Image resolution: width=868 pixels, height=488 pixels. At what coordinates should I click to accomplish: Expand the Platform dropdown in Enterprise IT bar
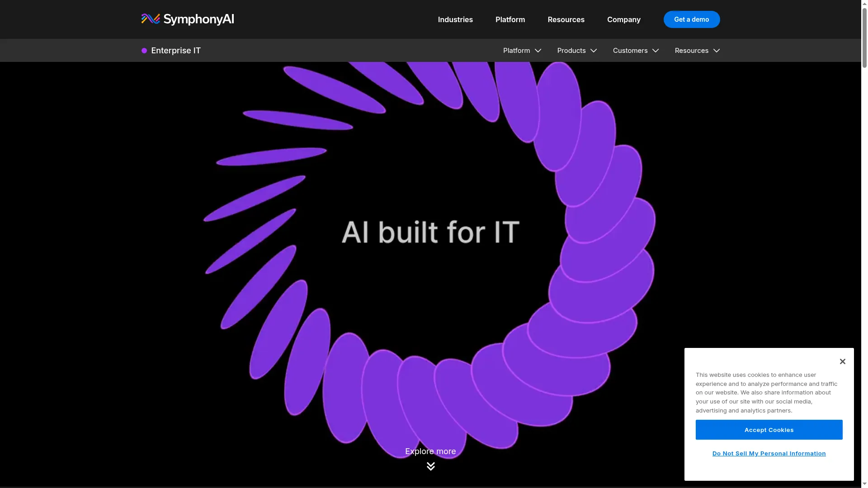522,51
